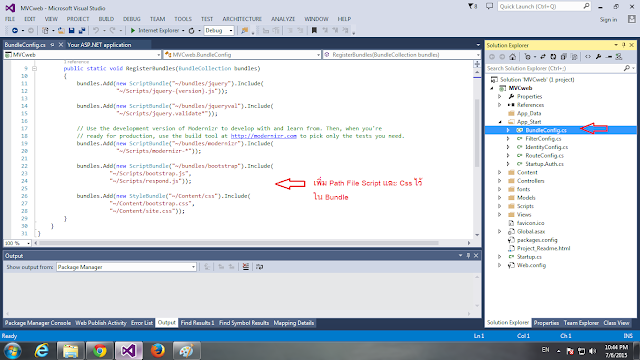Viewport: 640px width, 360px height.
Task: Open Firefox from the taskbar
Action: 158,351
